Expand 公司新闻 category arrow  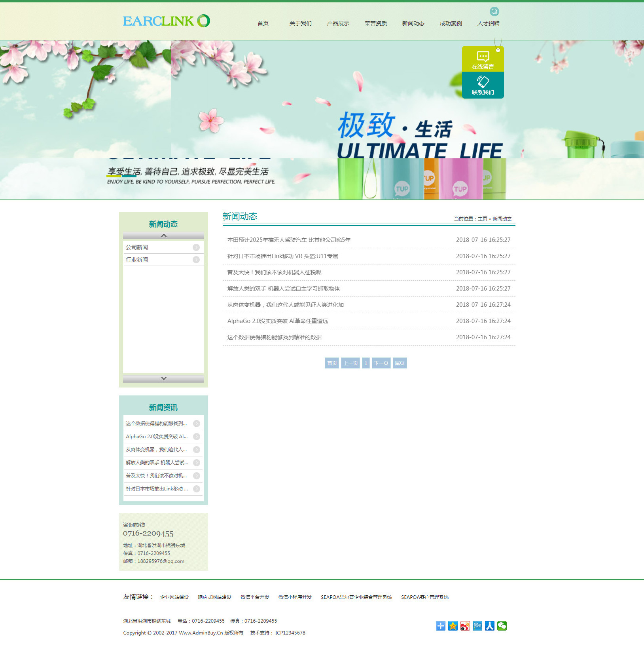(x=196, y=247)
